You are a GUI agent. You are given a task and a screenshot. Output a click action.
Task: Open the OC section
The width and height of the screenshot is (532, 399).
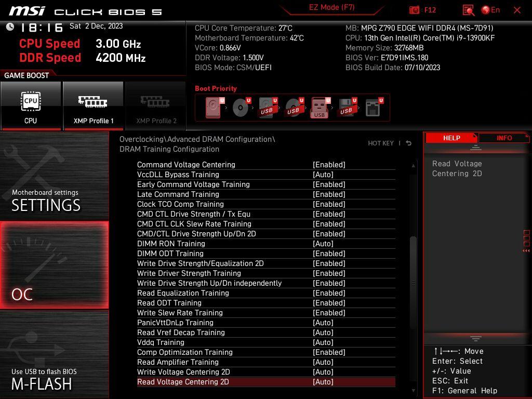[x=54, y=265]
